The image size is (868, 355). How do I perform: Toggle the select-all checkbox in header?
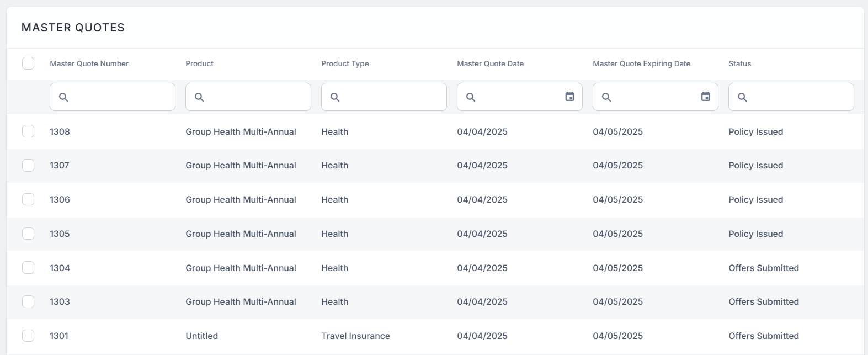pyautogui.click(x=28, y=63)
